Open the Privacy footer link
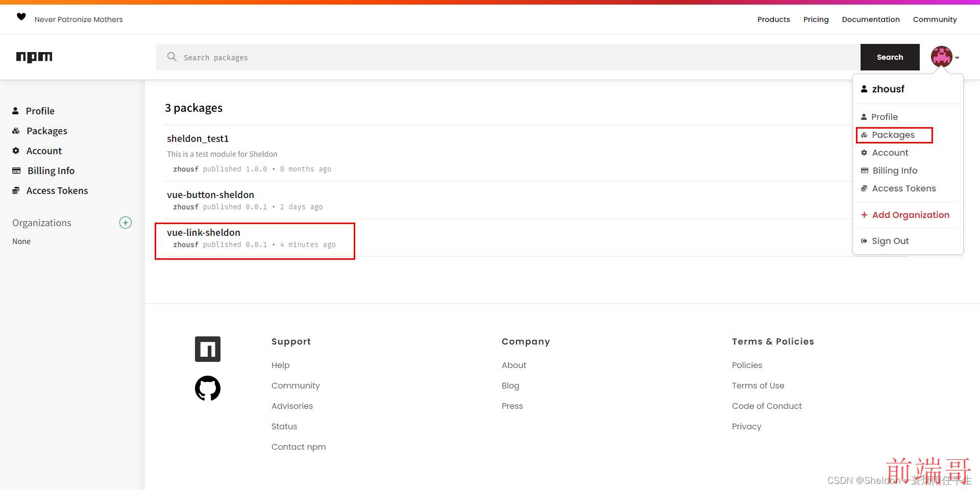Viewport: 980px width, 490px height. 747,426
